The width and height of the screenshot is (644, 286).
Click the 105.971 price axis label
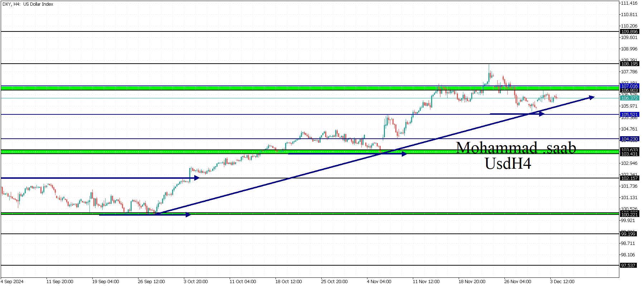(629, 106)
